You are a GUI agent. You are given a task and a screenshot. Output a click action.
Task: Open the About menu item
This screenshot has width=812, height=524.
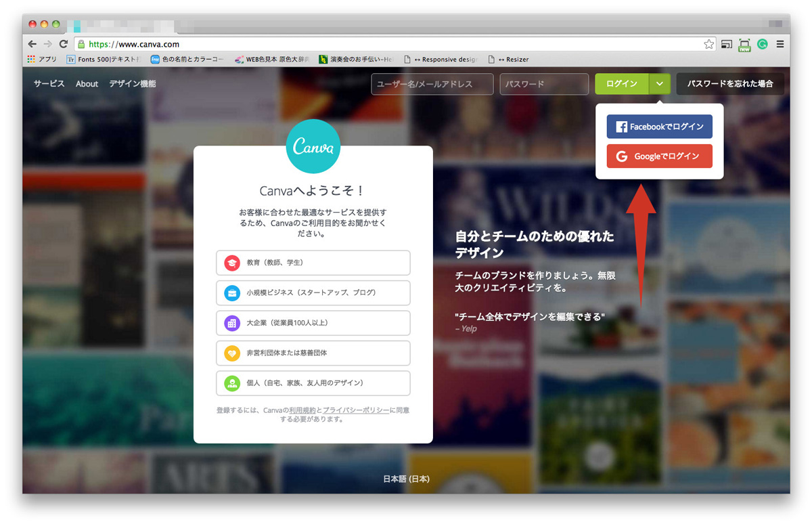point(87,84)
